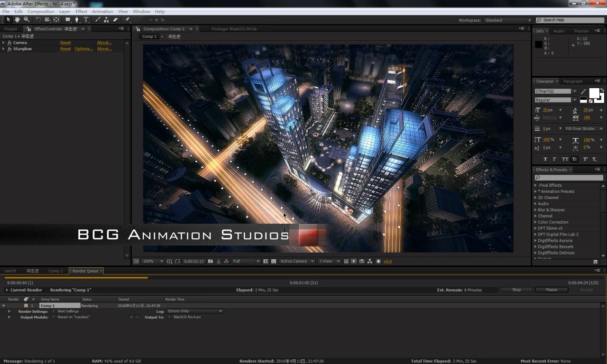
Task: Stop the current render
Action: (x=516, y=290)
